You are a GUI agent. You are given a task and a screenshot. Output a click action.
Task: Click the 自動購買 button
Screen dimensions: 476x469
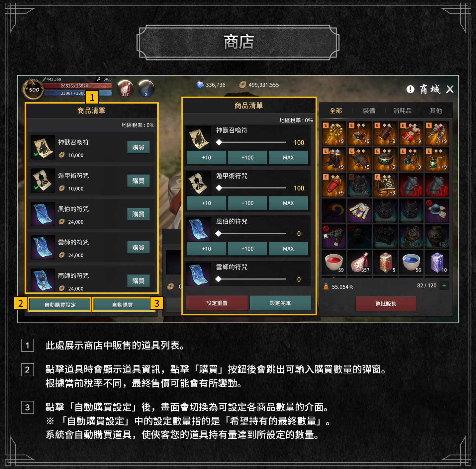[122, 305]
